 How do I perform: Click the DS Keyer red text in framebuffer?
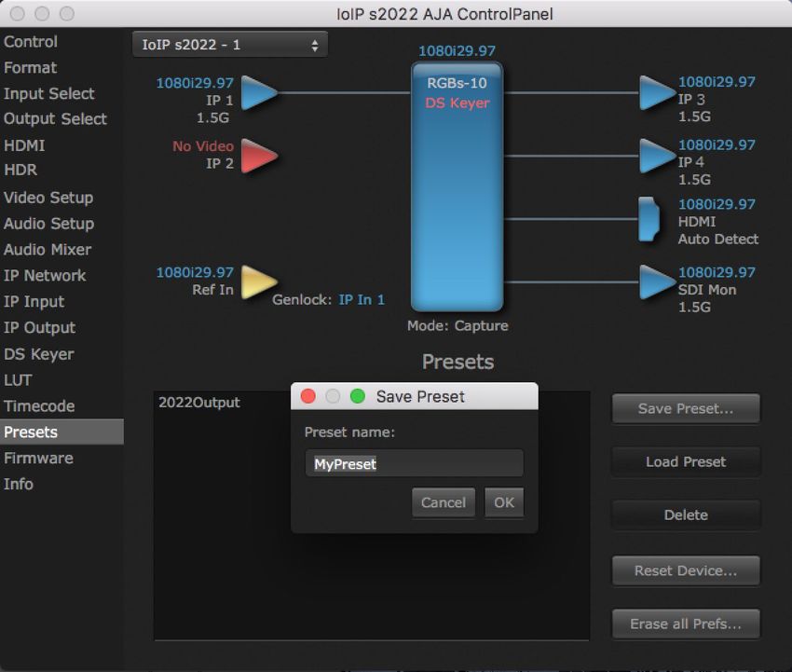coord(457,103)
